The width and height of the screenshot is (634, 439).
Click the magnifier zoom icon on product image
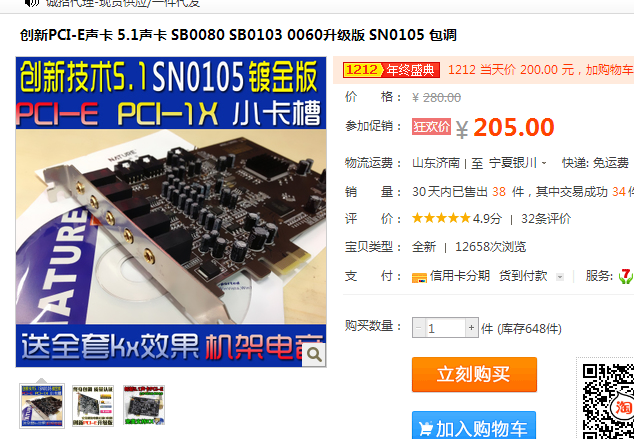coord(314,355)
